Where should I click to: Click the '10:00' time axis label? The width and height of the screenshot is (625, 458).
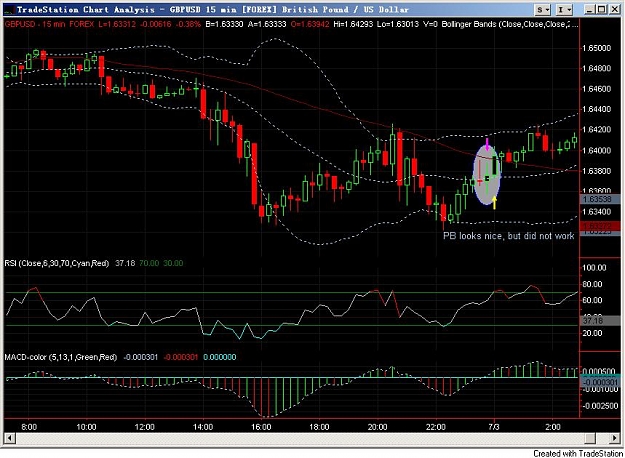[x=86, y=427]
